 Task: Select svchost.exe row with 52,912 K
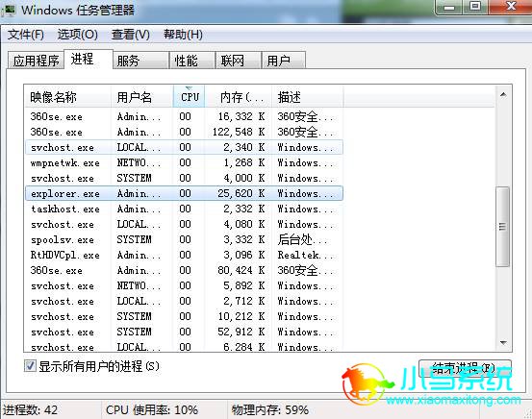point(185,332)
